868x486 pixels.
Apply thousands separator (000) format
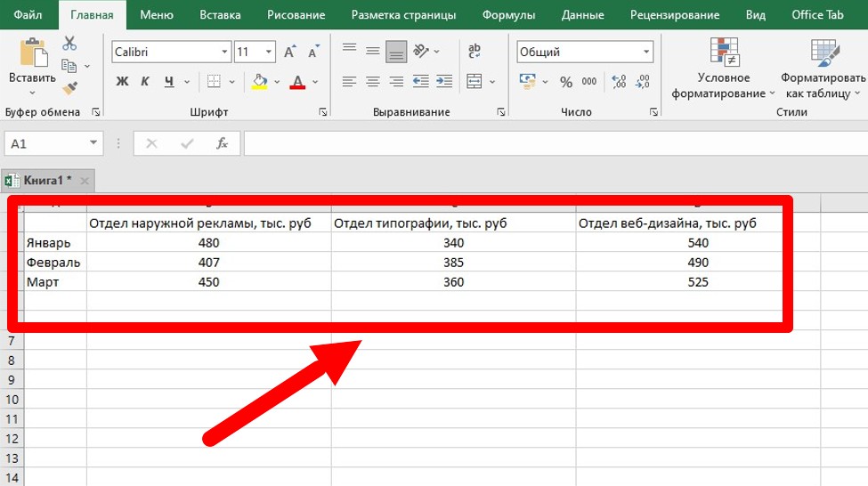tap(589, 82)
